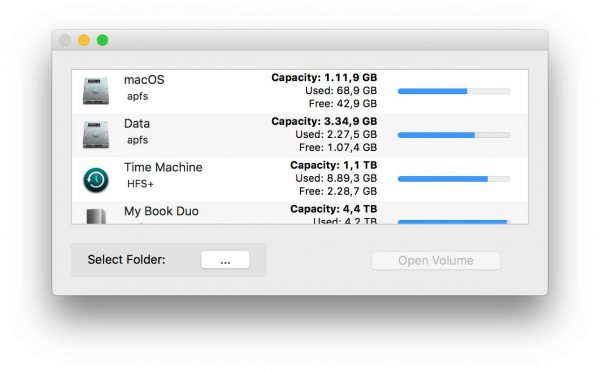
Task: Select the 'Data' volume name
Action: pos(137,124)
